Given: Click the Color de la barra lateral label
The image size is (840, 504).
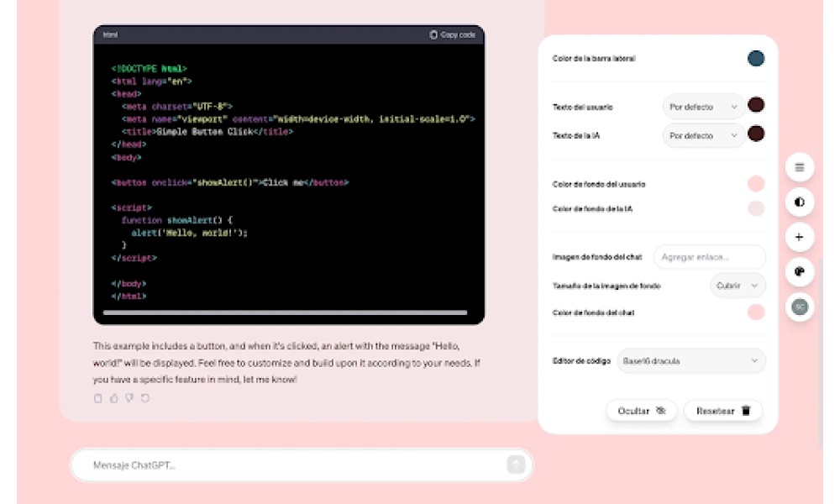Looking at the screenshot, I should pos(594,59).
